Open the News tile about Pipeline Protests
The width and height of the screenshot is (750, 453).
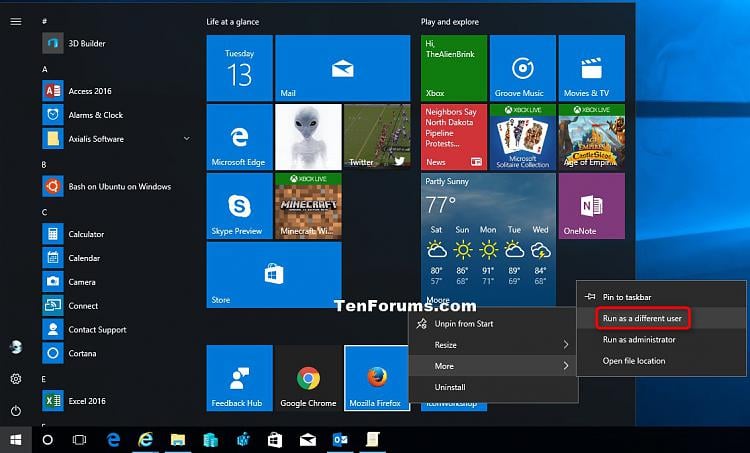(454, 137)
